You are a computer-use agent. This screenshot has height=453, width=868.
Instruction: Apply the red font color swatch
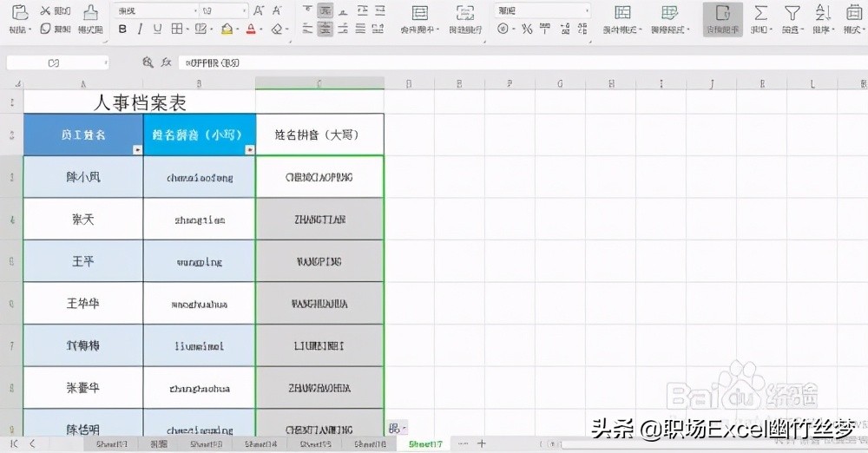click(251, 30)
